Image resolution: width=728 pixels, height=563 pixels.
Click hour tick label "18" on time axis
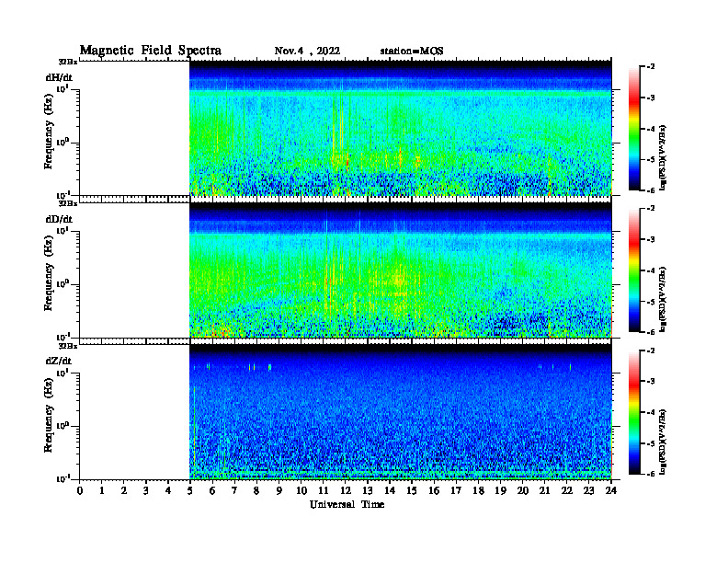[478, 491]
